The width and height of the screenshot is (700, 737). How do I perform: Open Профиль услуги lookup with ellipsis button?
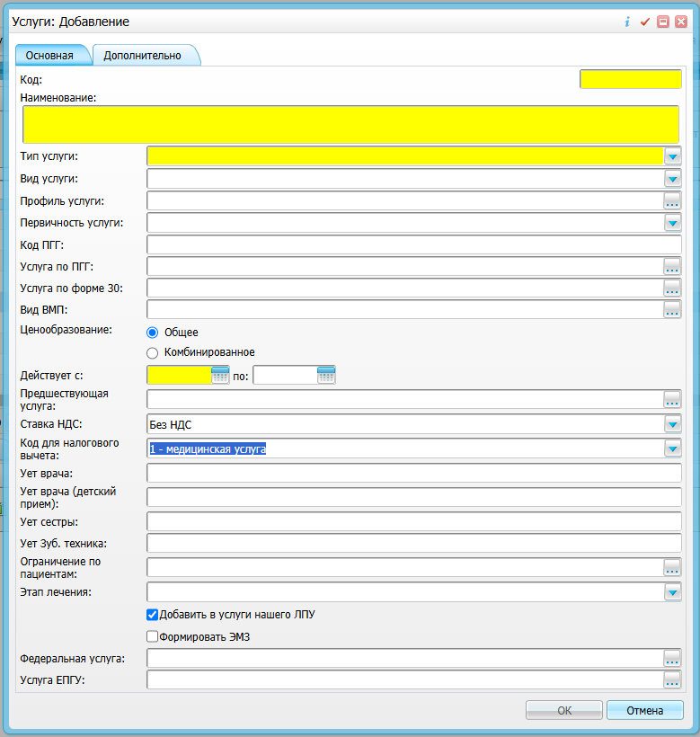coord(672,200)
